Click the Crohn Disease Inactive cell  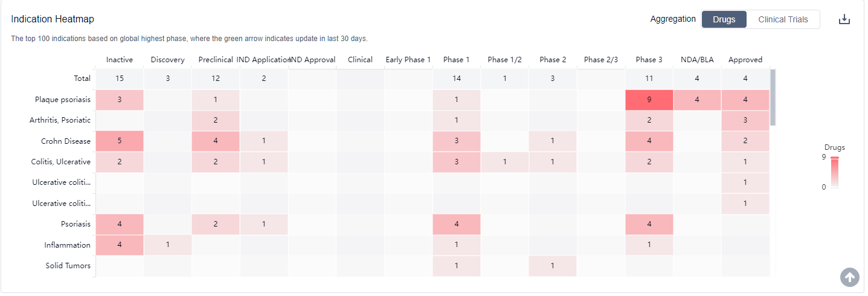coord(120,141)
